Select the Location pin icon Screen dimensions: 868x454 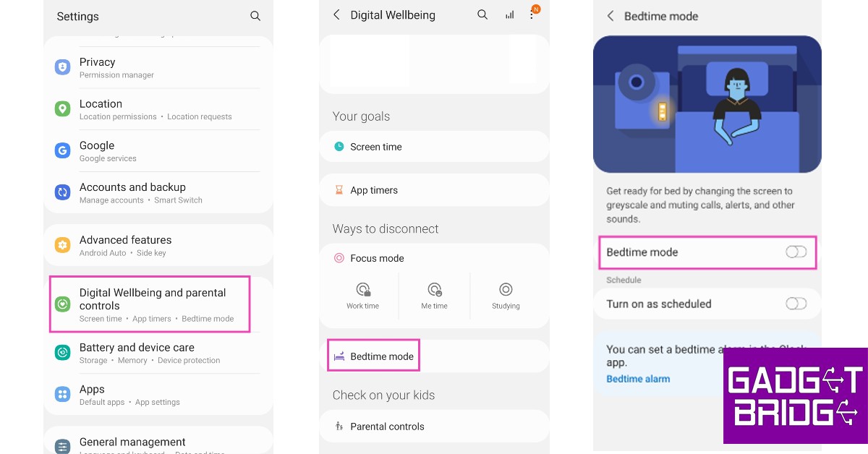[x=61, y=108]
